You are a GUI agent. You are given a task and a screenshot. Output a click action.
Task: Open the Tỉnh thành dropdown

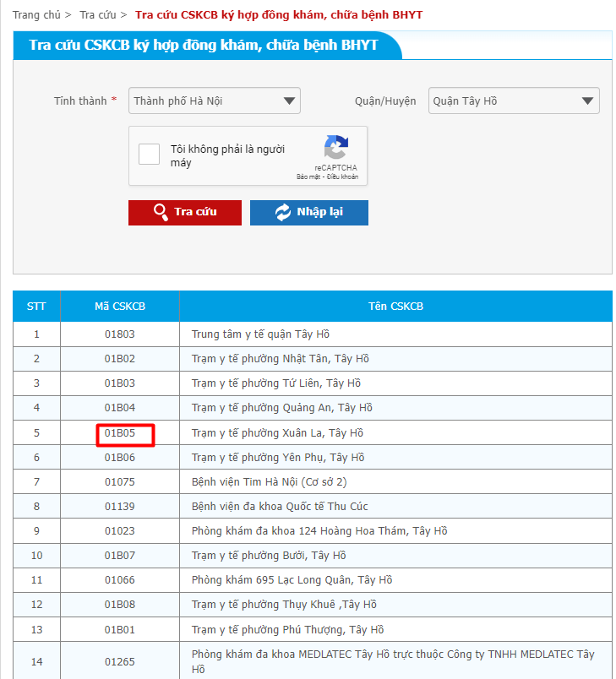point(215,100)
